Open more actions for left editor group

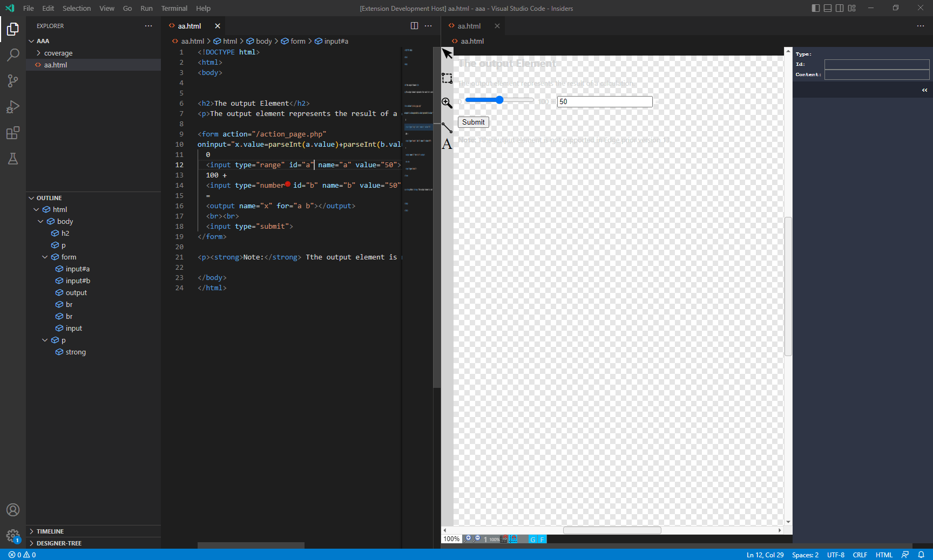click(428, 26)
